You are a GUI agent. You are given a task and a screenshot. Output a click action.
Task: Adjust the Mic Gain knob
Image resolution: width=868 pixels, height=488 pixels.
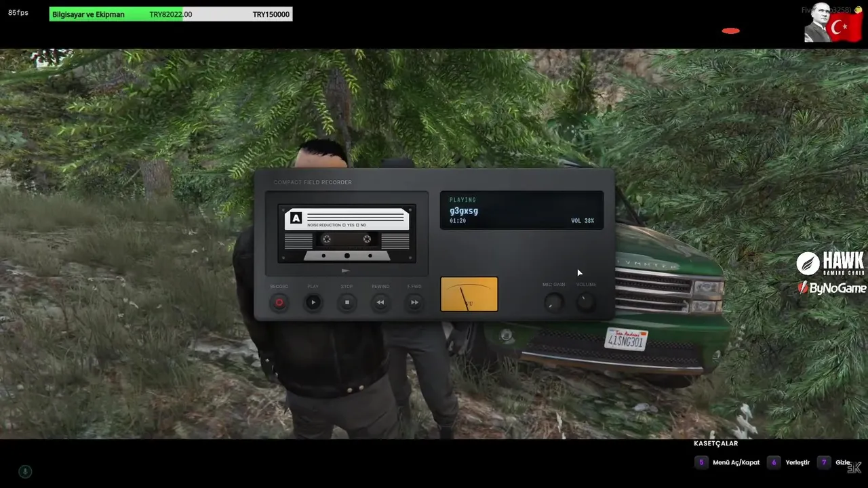[554, 302]
